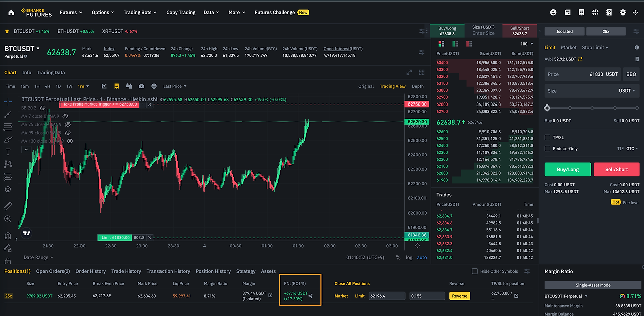Toggle auto scale on the chart

[422, 257]
